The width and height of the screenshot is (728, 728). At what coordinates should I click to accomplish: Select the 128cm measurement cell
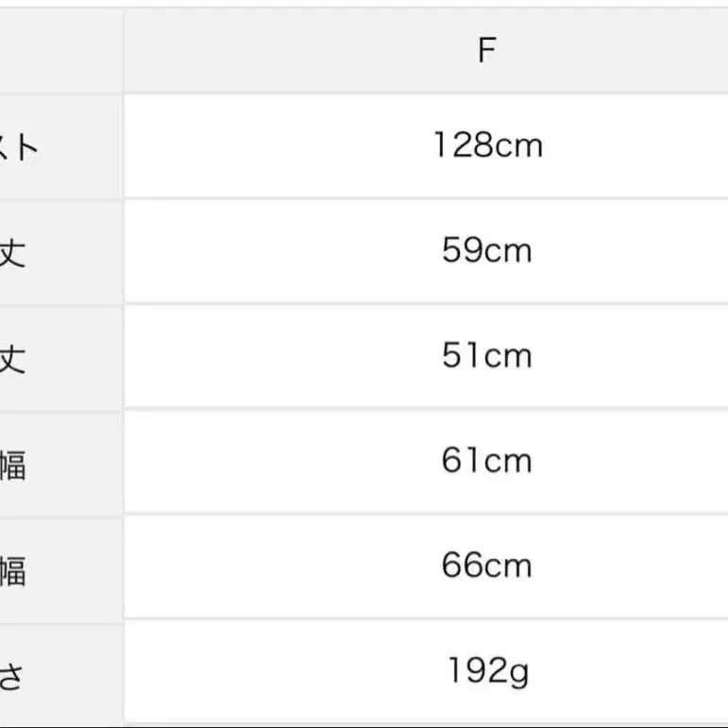487,145
